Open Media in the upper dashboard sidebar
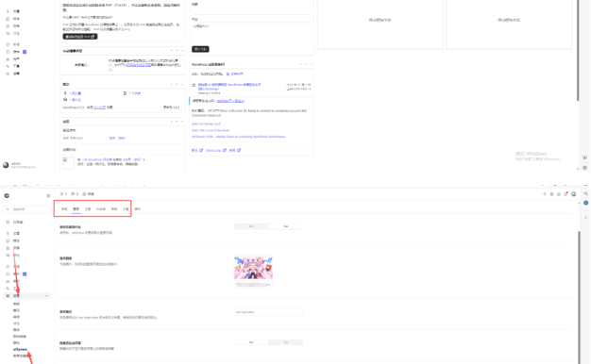Viewport: 591px width, 364px height. click(x=16, y=19)
